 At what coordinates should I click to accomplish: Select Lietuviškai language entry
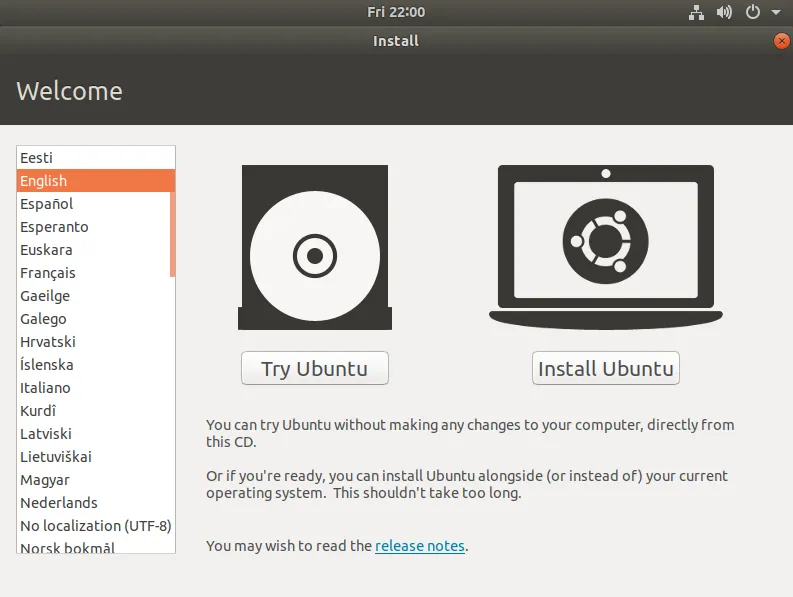coord(96,457)
